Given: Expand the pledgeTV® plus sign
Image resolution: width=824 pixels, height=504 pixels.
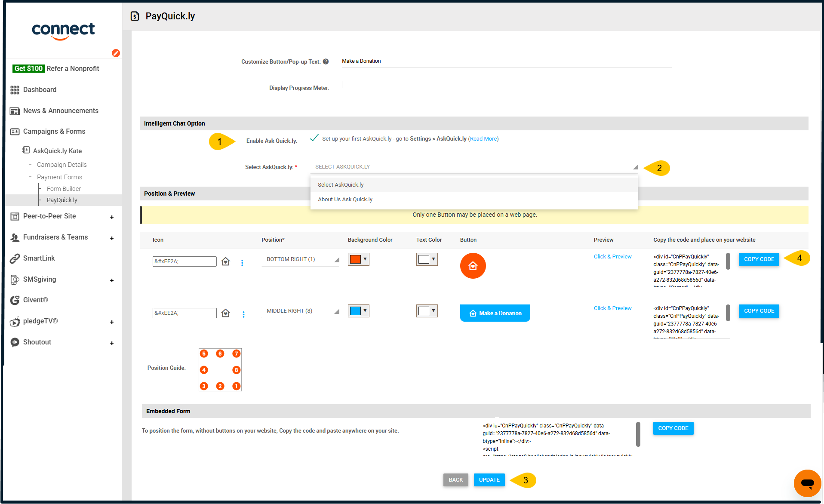Looking at the screenshot, I should [112, 322].
